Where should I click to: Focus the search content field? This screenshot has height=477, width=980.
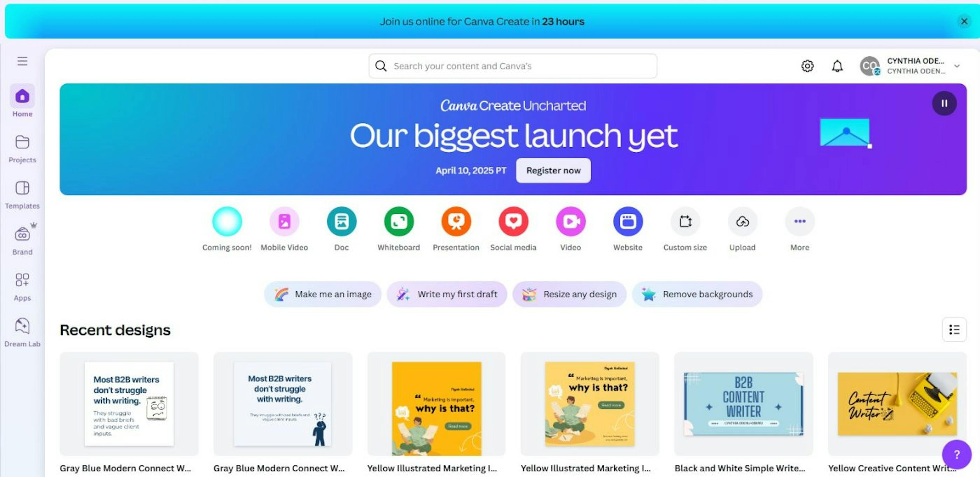click(512, 66)
